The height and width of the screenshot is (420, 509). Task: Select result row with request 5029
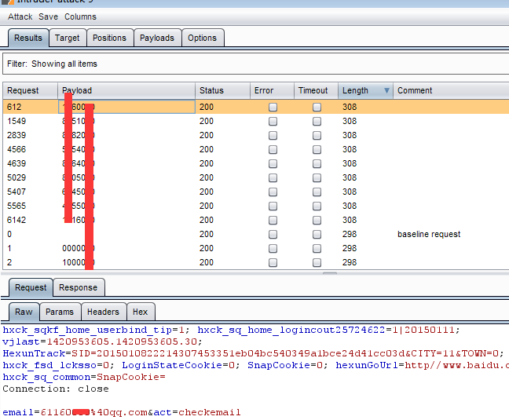tap(256, 177)
